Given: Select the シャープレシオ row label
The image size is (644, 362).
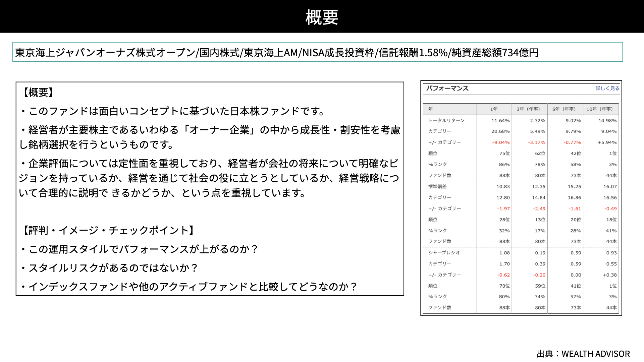Looking at the screenshot, I should [444, 253].
